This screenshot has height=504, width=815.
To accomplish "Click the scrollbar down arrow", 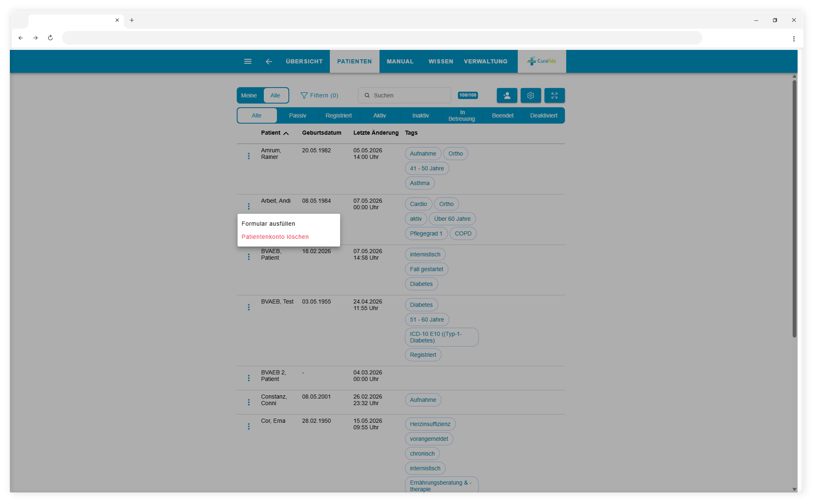I will coord(794,489).
